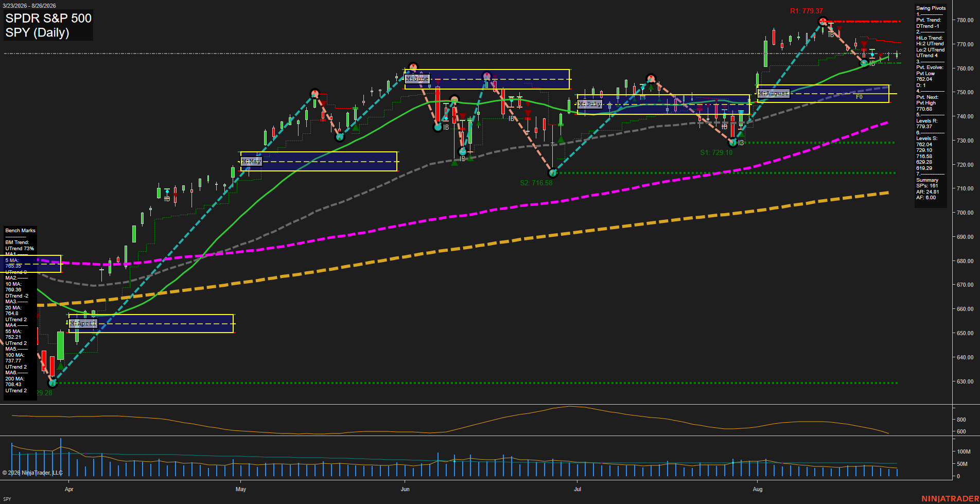Click the 700.00 price axis label

(x=965, y=213)
